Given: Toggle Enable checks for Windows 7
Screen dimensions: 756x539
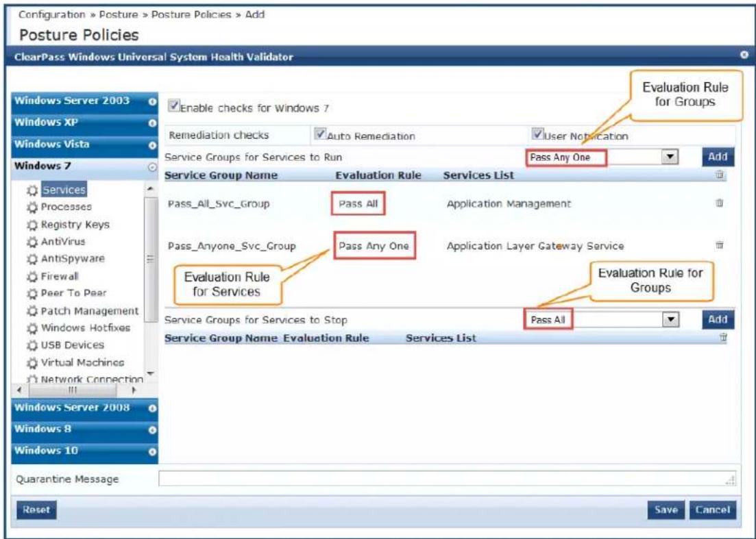Looking at the screenshot, I should pos(173,105).
